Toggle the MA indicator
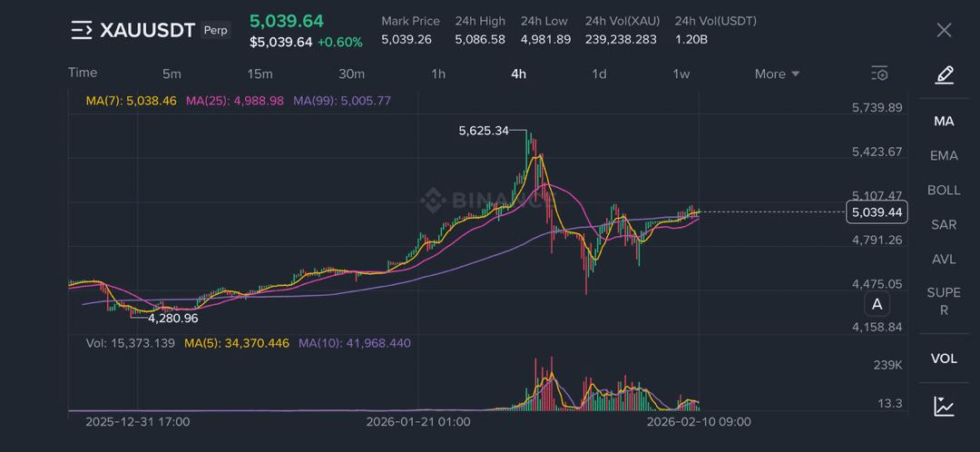The width and height of the screenshot is (980, 452). [x=944, y=121]
